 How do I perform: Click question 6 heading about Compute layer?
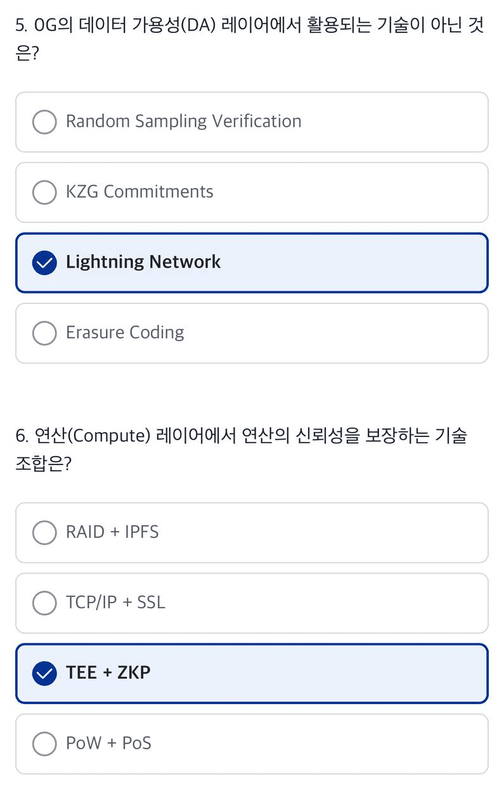click(241, 450)
